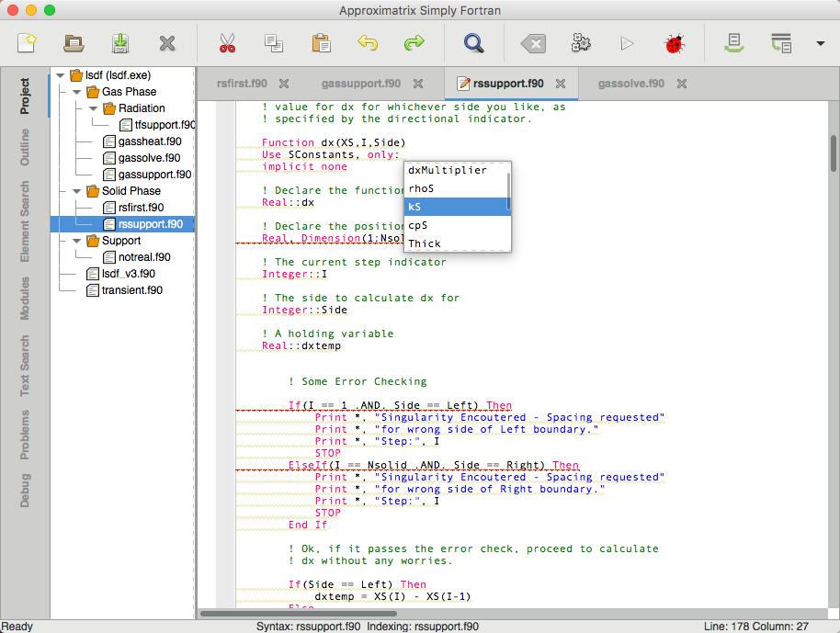Switch to the gassolve.f90 tab
840x633 pixels.
coord(630,84)
